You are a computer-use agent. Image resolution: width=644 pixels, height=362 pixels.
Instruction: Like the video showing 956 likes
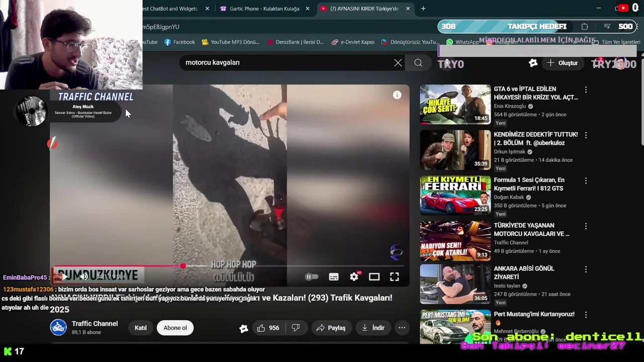point(268,328)
